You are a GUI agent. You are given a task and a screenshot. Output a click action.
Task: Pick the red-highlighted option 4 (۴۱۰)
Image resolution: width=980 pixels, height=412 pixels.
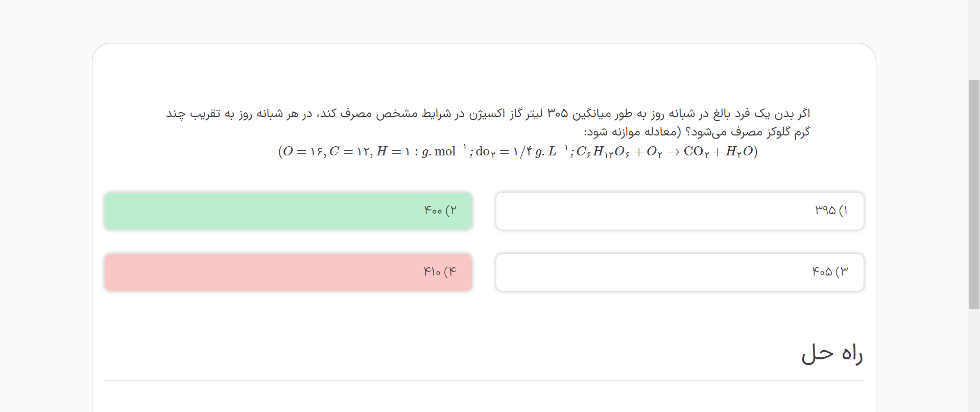point(289,272)
